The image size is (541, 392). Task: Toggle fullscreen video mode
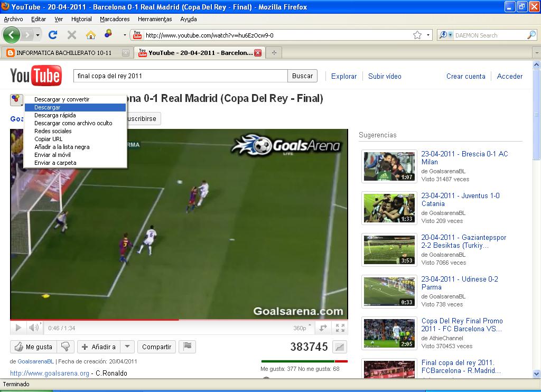click(x=340, y=328)
